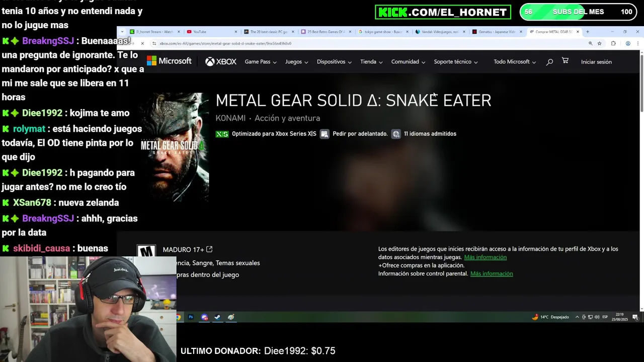This screenshot has width=644, height=362.
Task: Open the Xbox home logo
Action: (x=221, y=62)
